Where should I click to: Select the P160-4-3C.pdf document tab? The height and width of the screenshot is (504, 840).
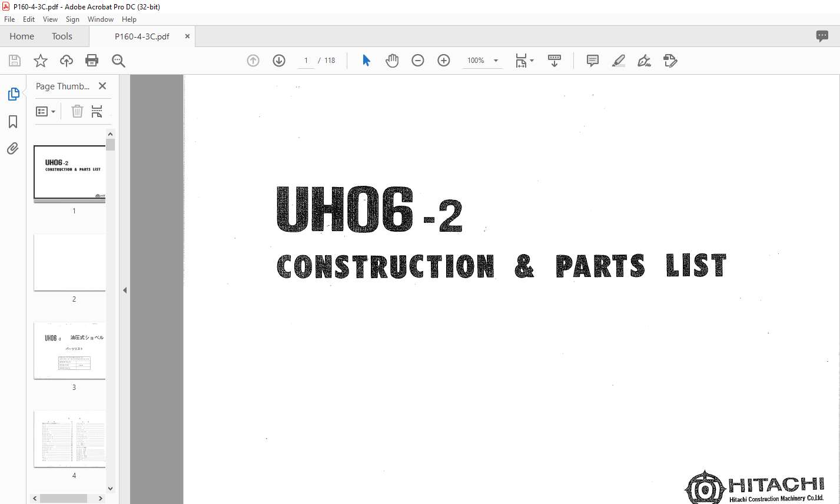142,36
